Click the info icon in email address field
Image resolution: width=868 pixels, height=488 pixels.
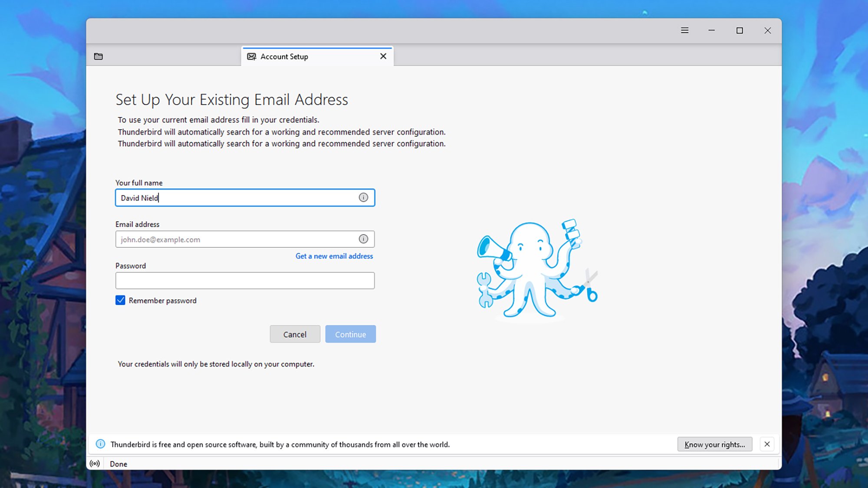[363, 239]
